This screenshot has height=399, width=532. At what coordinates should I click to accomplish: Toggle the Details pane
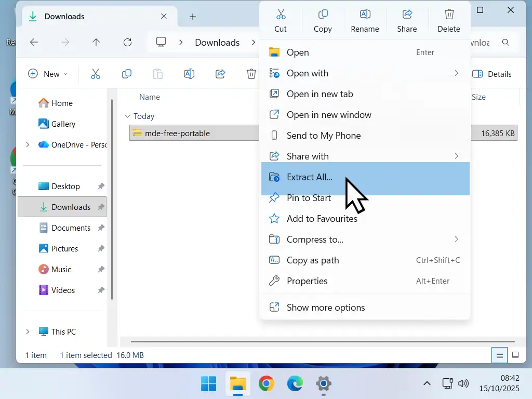(492, 74)
